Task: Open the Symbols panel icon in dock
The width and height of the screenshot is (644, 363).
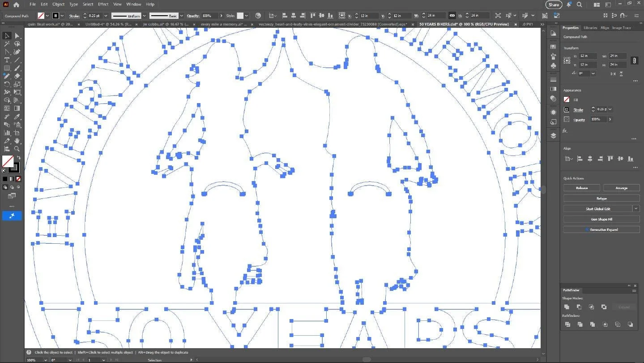Action: click(554, 66)
